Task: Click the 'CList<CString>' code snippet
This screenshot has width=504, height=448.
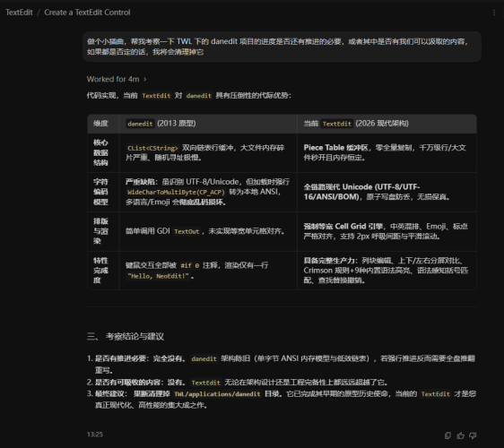Action: (152, 148)
